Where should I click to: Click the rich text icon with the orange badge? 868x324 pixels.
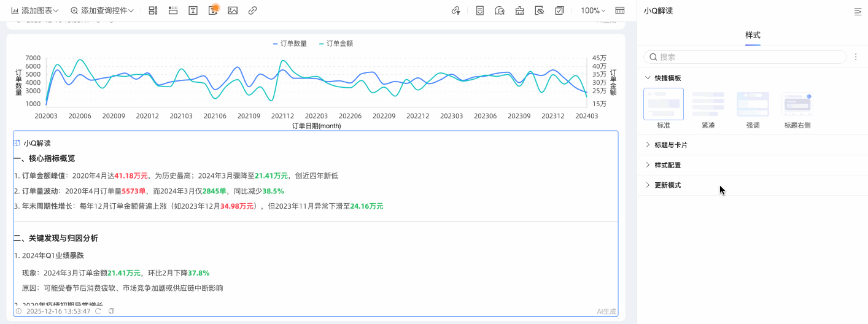pos(213,10)
